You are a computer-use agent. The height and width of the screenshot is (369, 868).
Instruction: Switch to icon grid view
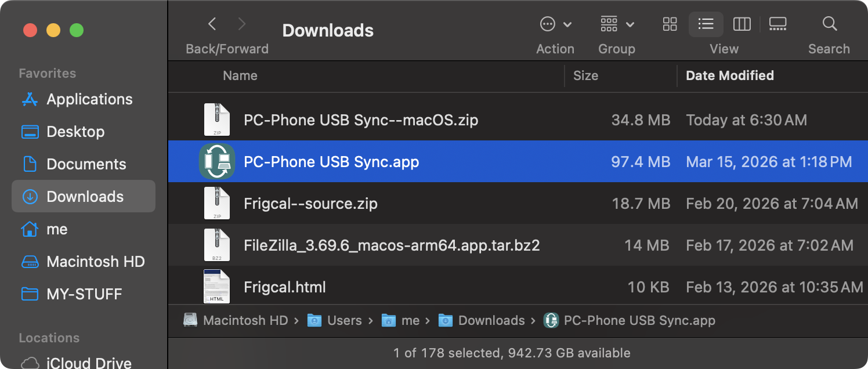pos(670,24)
